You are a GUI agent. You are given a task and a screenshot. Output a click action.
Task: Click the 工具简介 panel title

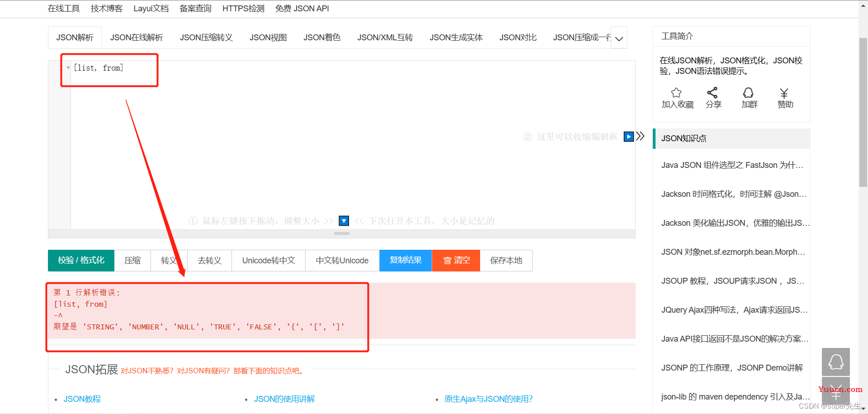point(677,36)
